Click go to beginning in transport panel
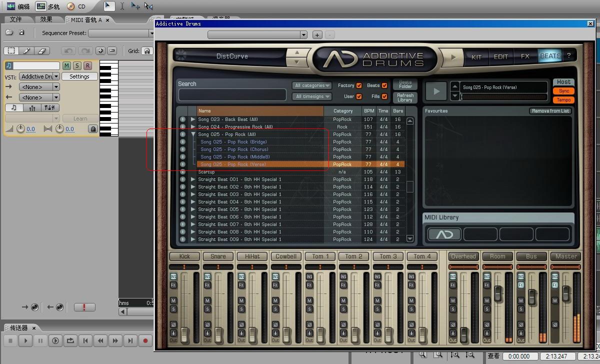Image resolution: width=600 pixels, height=364 pixels. point(85,341)
